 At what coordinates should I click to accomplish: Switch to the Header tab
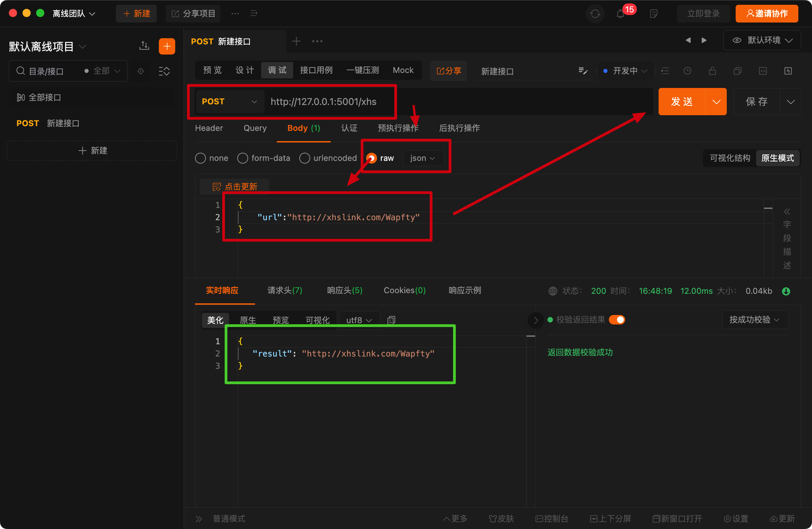pos(209,128)
